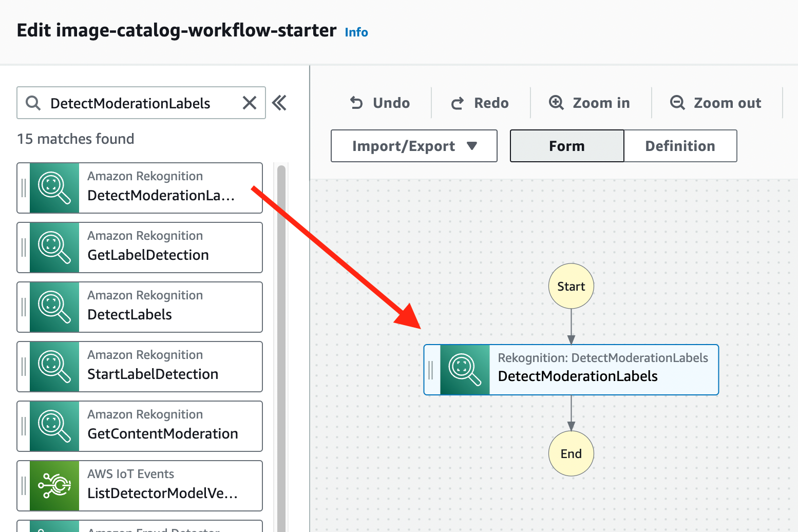
Task: Select the End node on the canvas
Action: [x=571, y=453]
